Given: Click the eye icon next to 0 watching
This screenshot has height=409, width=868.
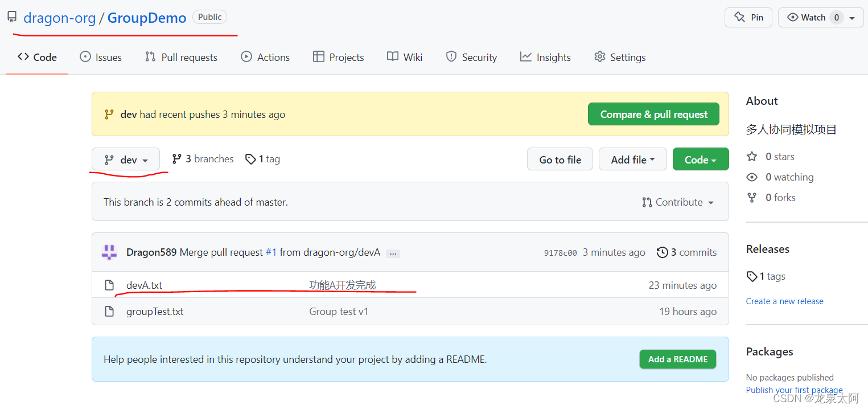Looking at the screenshot, I should pyautogui.click(x=752, y=177).
